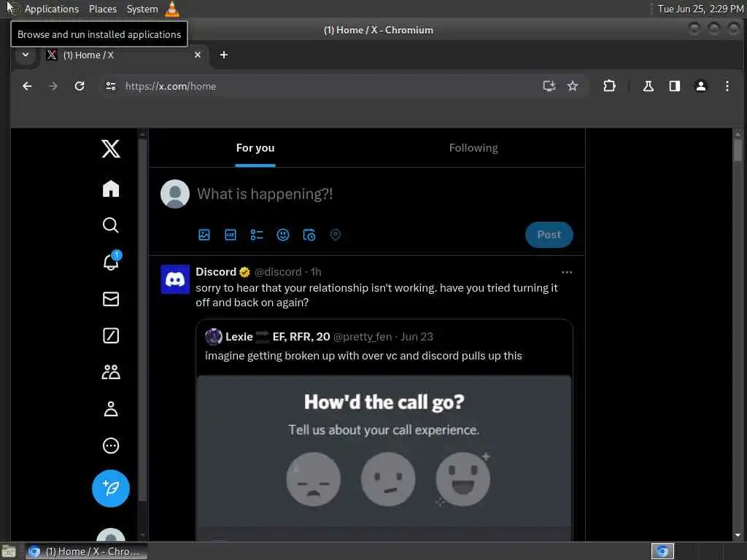Go back in browser
The image size is (747, 560).
click(x=27, y=86)
